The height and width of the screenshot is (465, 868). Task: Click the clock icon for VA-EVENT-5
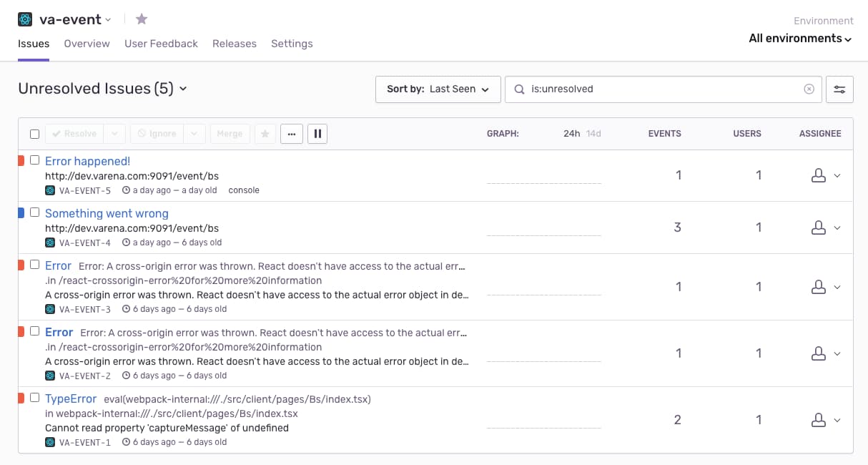(126, 190)
